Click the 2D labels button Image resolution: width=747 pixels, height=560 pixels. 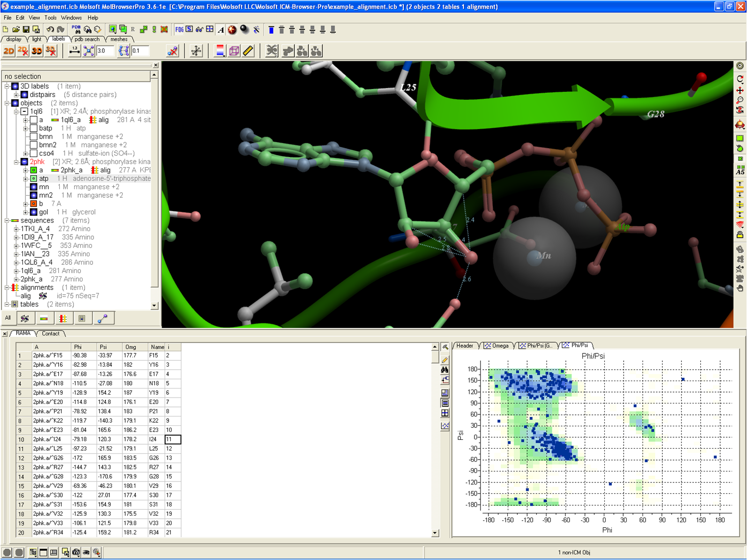(x=8, y=51)
